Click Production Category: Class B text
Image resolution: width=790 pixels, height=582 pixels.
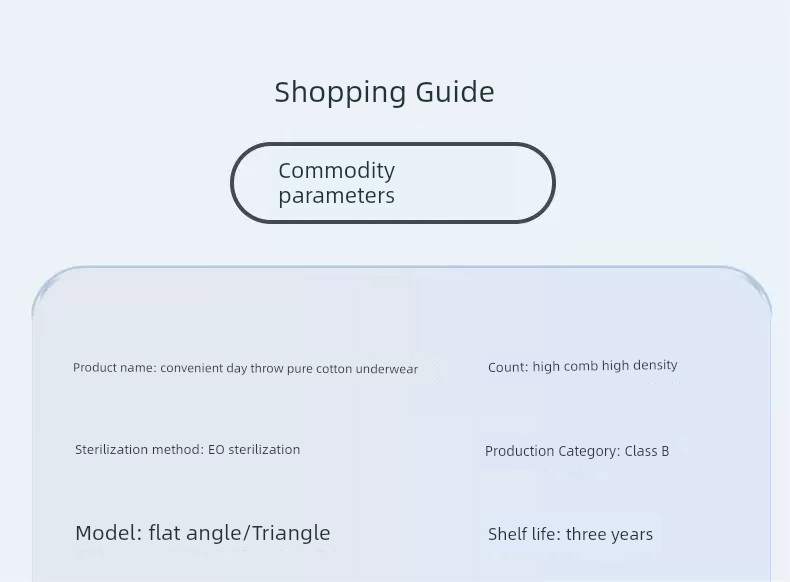pyautogui.click(x=577, y=451)
